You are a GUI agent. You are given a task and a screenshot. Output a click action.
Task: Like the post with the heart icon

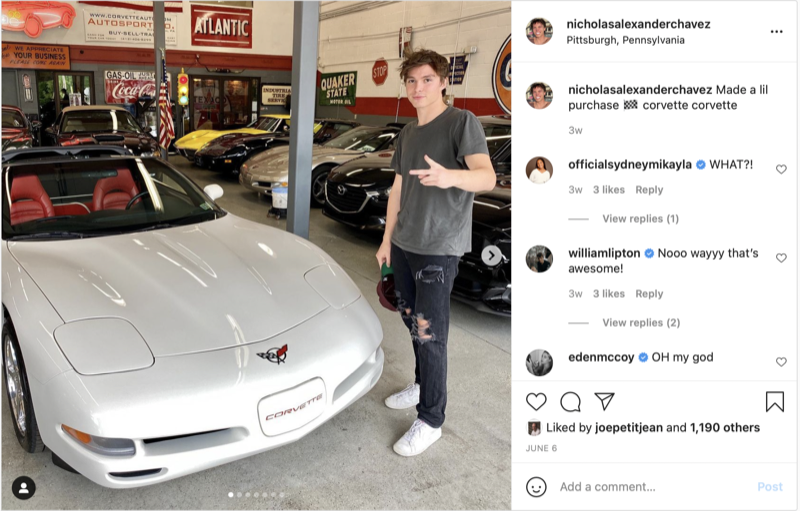[x=536, y=402]
